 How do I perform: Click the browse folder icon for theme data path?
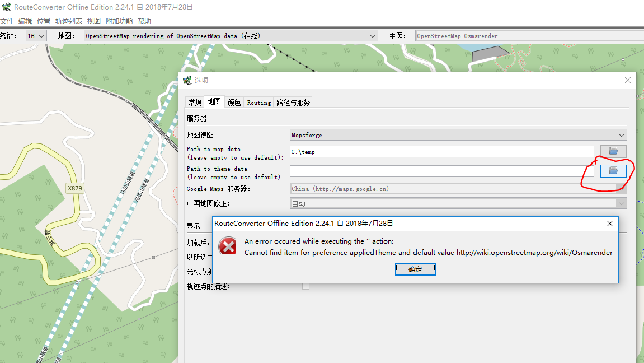click(x=613, y=171)
